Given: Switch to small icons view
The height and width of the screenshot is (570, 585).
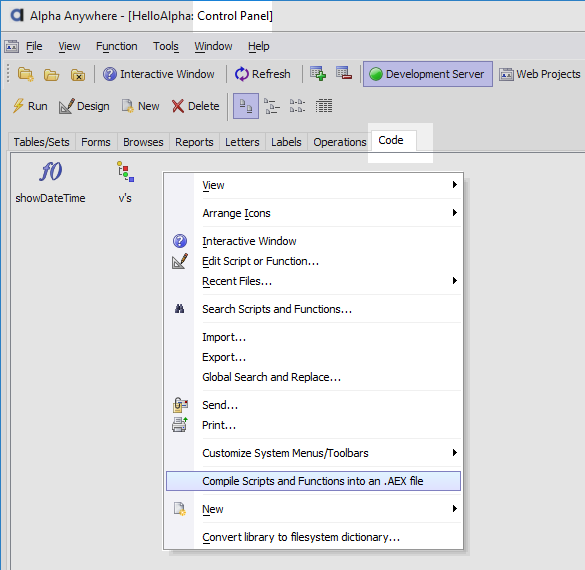Looking at the screenshot, I should pyautogui.click(x=272, y=106).
